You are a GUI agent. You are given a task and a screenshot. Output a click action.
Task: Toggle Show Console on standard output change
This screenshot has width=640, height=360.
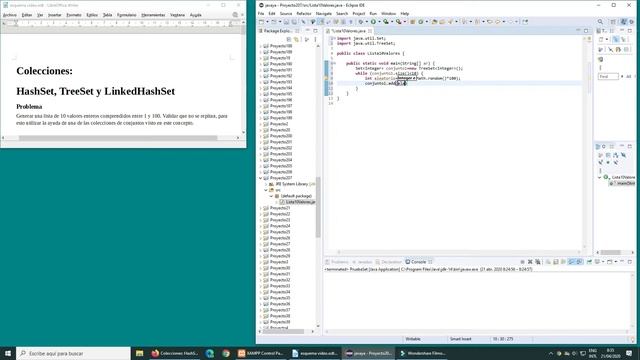571,262
